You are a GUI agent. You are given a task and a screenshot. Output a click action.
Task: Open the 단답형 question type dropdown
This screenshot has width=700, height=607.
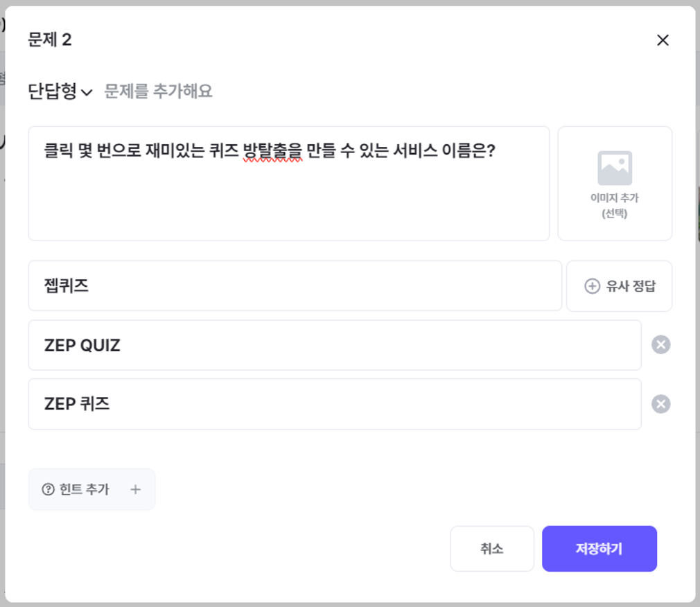[x=60, y=91]
